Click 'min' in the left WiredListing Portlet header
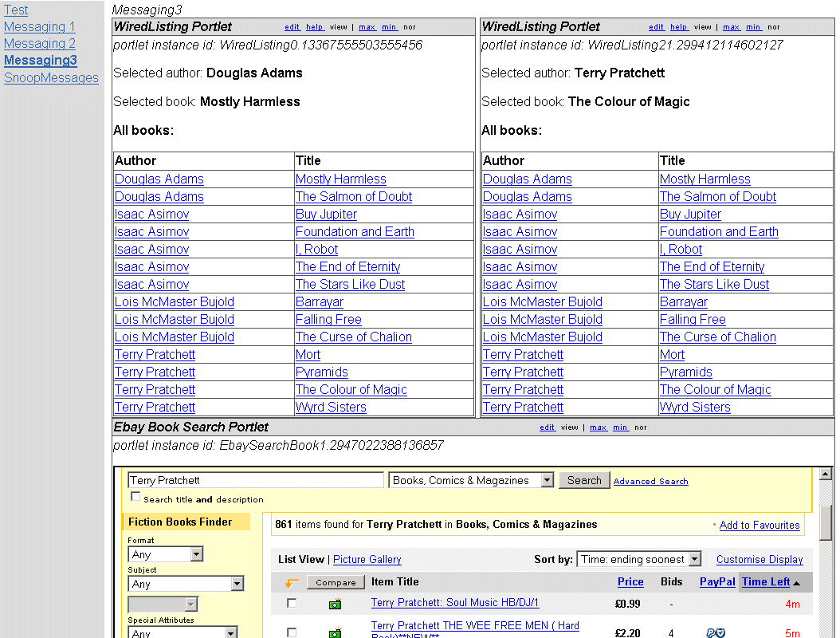The image size is (840, 638). pyautogui.click(x=389, y=27)
